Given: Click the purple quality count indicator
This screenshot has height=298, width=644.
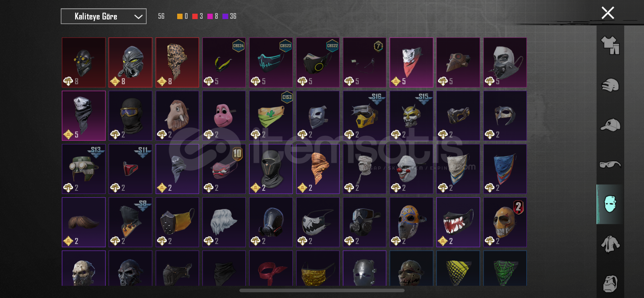Looking at the screenshot, I should click(x=225, y=16).
